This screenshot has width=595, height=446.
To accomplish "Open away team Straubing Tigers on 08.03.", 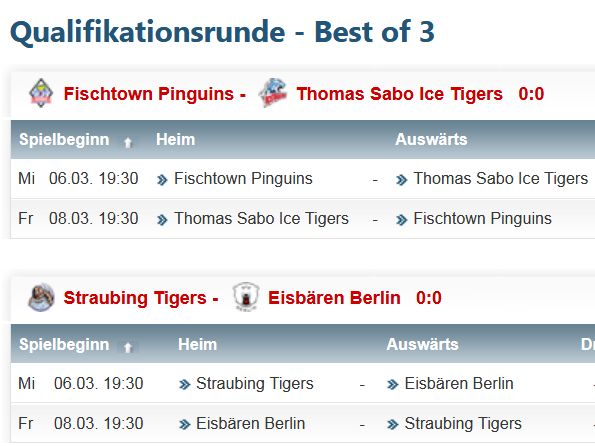I will pos(463,424).
